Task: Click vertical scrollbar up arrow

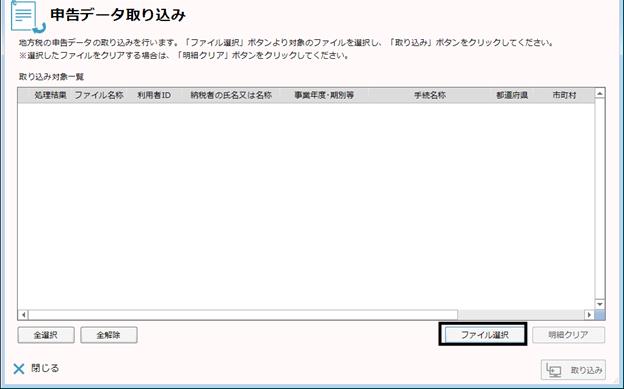Action: (600, 94)
